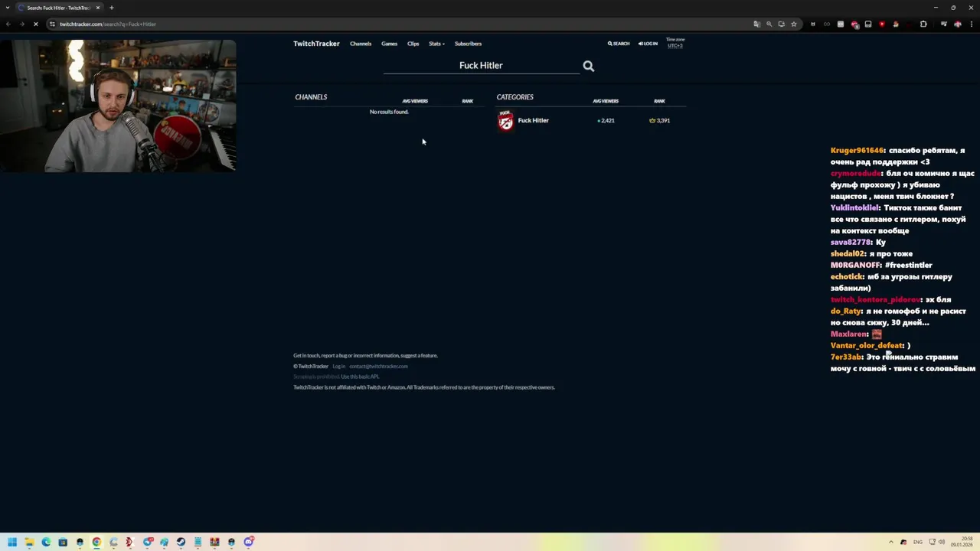This screenshot has height=551, width=980.
Task: Open Telegram from the taskbar
Action: [x=148, y=542]
